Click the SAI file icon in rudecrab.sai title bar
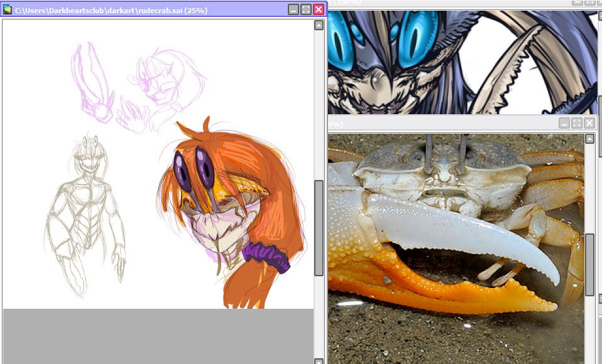602x364 pixels. point(8,9)
